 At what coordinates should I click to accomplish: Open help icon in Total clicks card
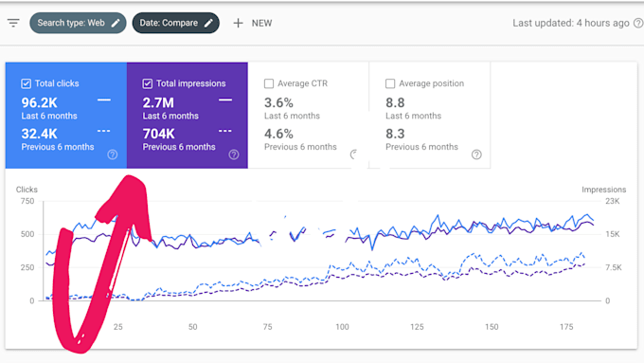113,154
